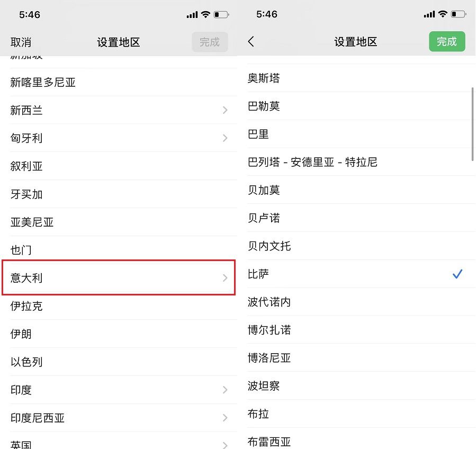Tap the battery icon in the right status bar
The image size is (476, 449).
pyautogui.click(x=459, y=14)
